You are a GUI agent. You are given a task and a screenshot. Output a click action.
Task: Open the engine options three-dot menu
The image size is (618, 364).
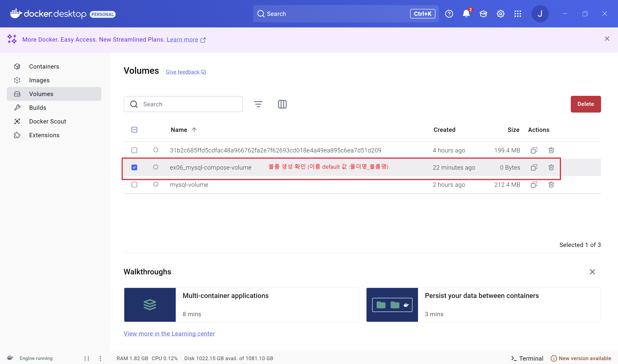100,358
